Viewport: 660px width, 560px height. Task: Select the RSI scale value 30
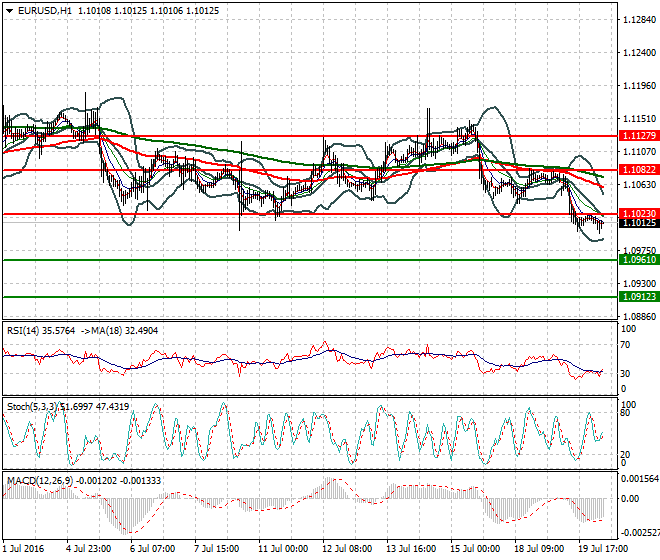point(626,373)
